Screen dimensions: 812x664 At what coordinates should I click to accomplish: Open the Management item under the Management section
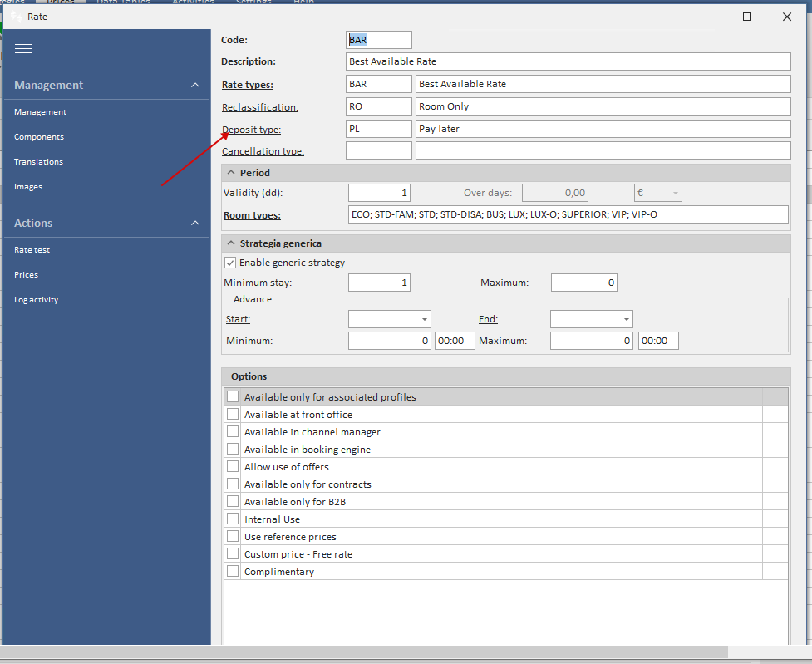(x=41, y=112)
